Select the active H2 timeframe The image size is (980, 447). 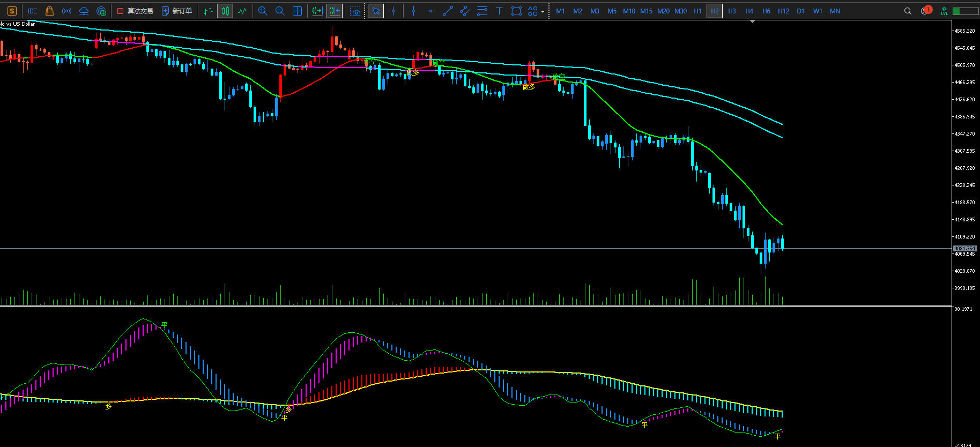715,11
